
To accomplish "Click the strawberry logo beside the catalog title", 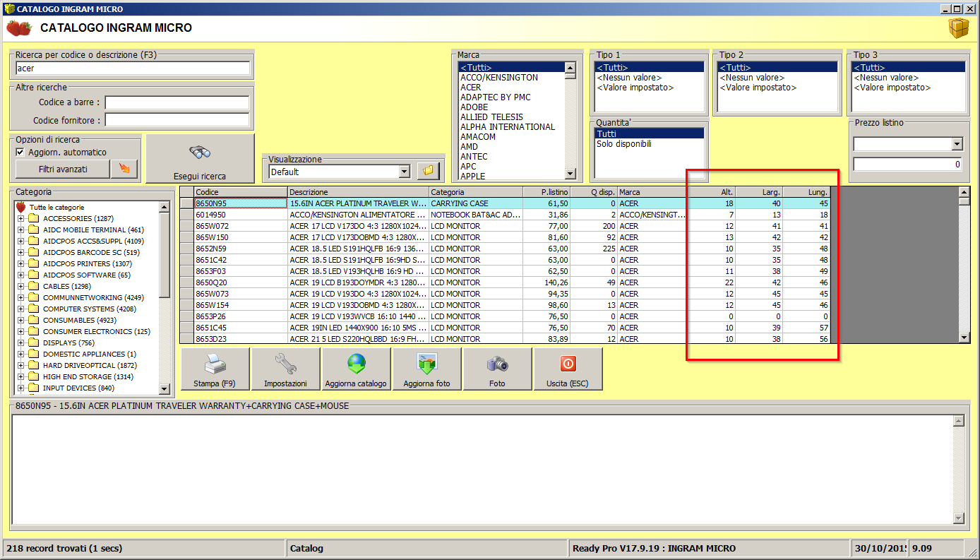I will pos(18,28).
